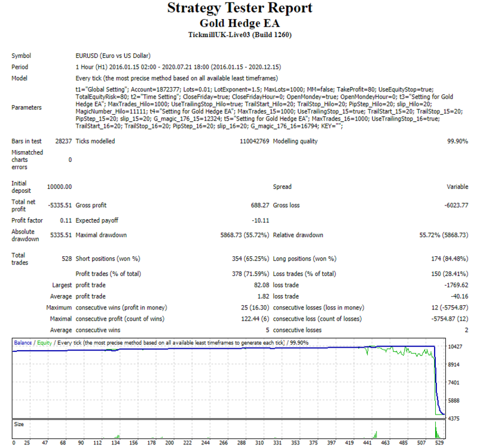This screenshot has width=483, height=448.
Task: Click chart axis value 7401
Action: pos(454,383)
